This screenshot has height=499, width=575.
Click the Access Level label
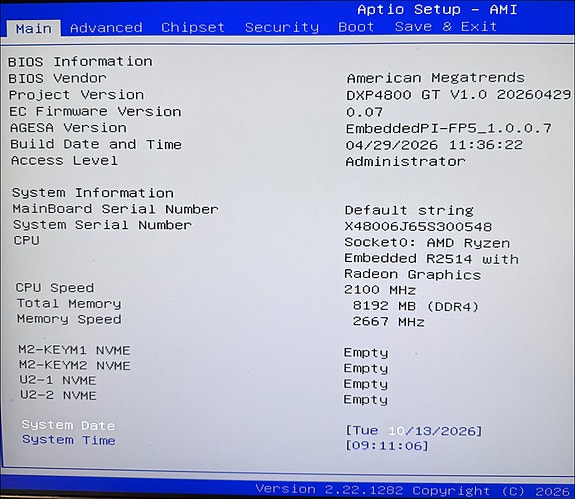pyautogui.click(x=64, y=161)
